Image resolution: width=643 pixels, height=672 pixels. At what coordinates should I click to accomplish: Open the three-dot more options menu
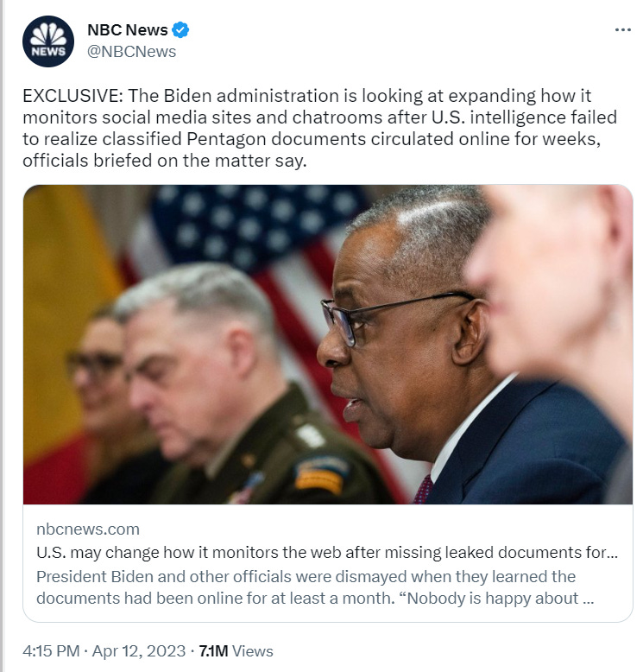coord(623,29)
